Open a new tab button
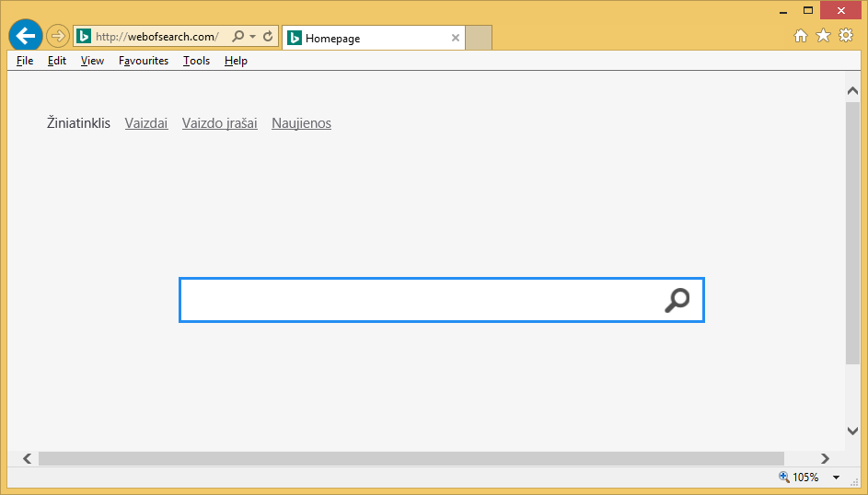The width and height of the screenshot is (868, 495). tap(479, 38)
